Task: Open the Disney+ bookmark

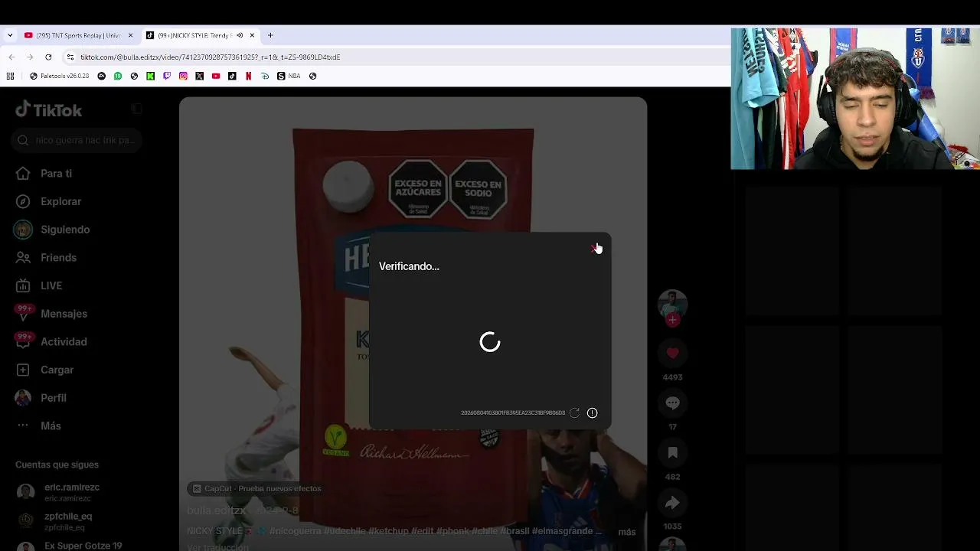Action: click(265, 76)
